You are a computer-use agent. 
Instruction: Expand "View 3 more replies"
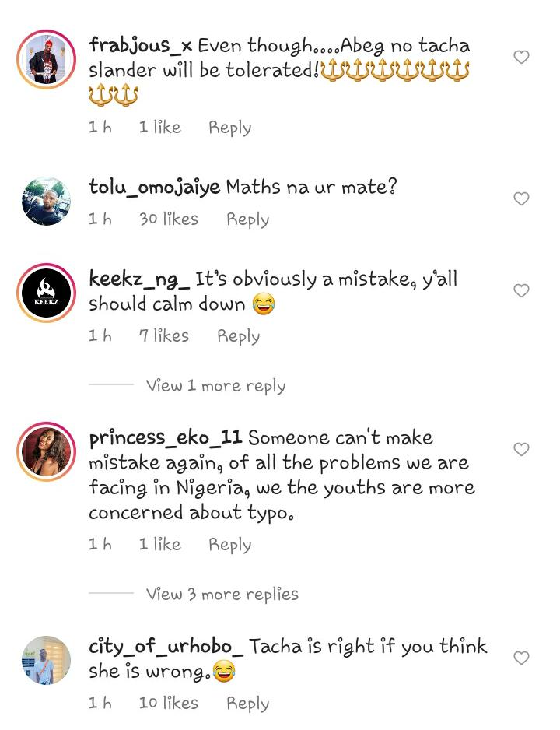(222, 594)
